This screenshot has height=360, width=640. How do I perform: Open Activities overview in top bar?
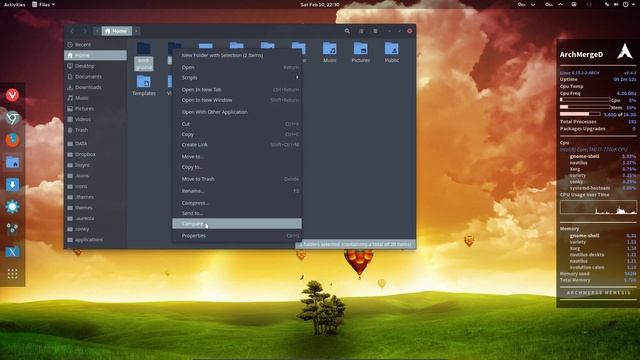tap(14, 4)
